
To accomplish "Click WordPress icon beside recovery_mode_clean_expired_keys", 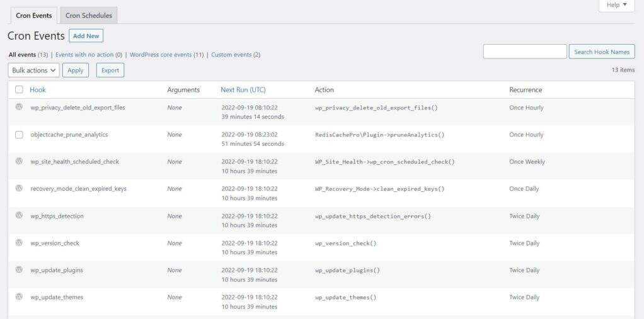I will click(x=19, y=188).
